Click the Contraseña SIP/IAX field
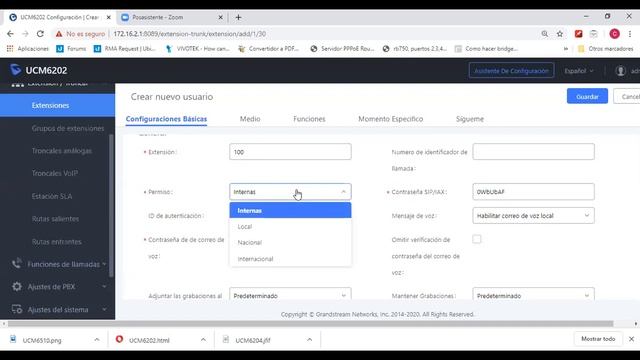Viewport: 640px width, 360px height. coord(533,192)
